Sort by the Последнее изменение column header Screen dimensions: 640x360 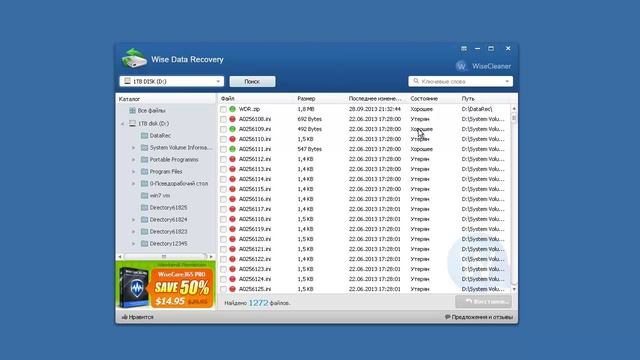click(x=376, y=98)
